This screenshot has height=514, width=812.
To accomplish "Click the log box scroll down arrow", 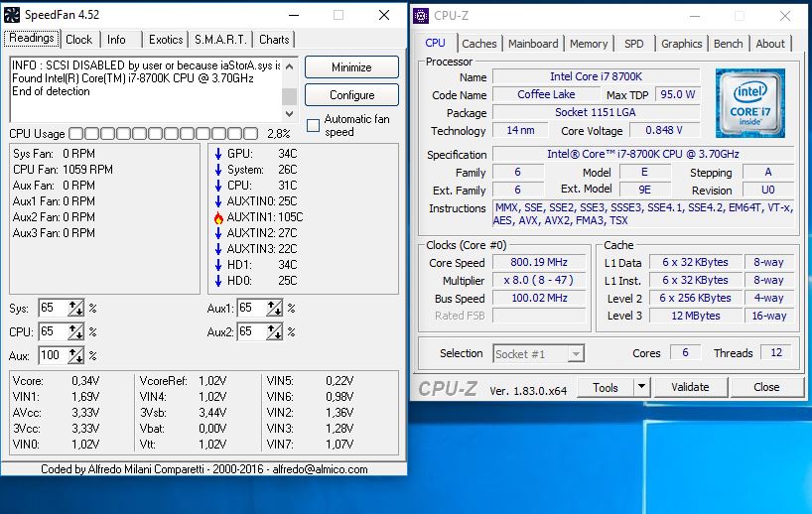I will pyautogui.click(x=290, y=113).
